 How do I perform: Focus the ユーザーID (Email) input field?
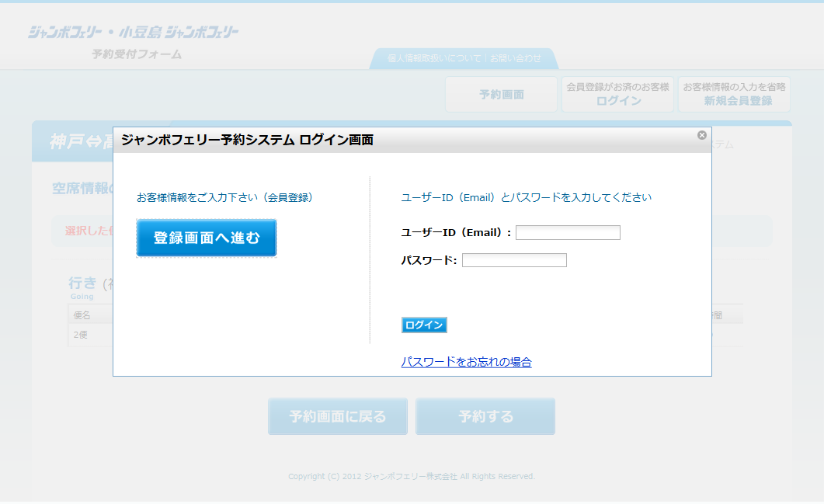[568, 232]
